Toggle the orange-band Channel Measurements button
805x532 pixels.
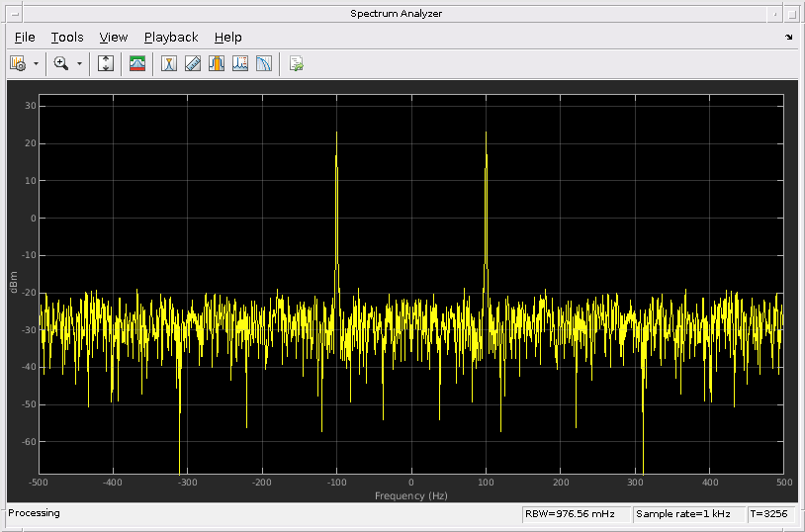(x=217, y=63)
